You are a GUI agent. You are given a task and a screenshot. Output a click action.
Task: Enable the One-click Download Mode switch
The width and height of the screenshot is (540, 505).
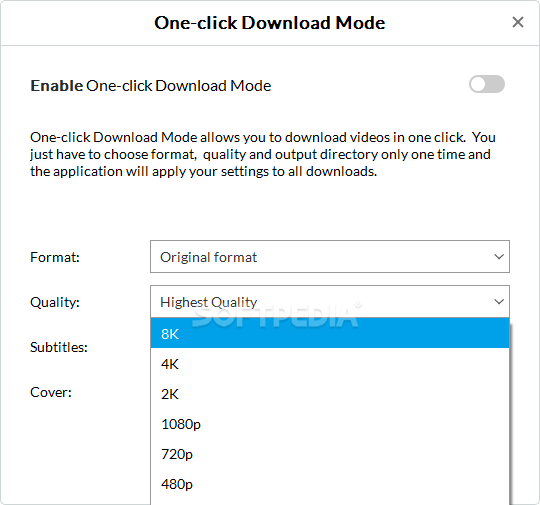click(487, 84)
